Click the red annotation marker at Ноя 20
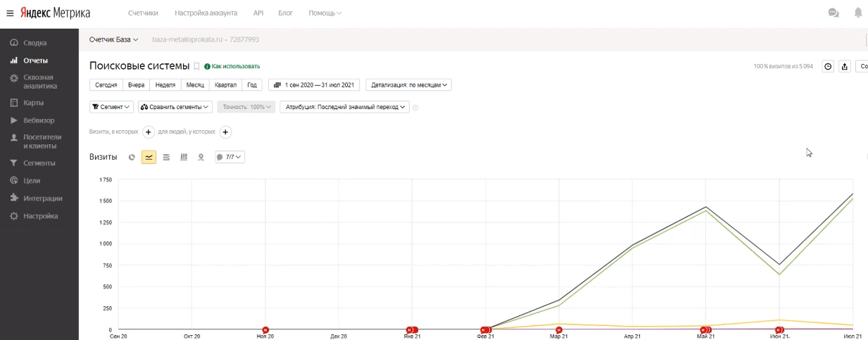 point(265,329)
